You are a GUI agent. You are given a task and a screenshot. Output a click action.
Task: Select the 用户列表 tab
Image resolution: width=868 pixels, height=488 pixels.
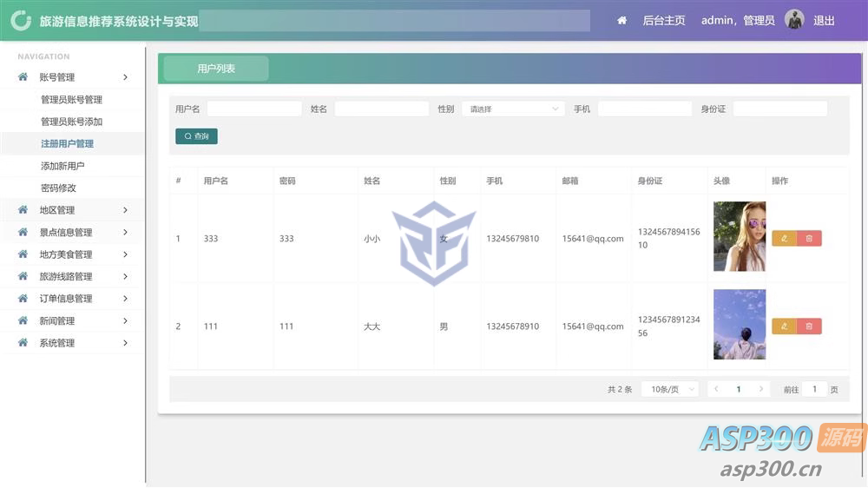pos(216,69)
